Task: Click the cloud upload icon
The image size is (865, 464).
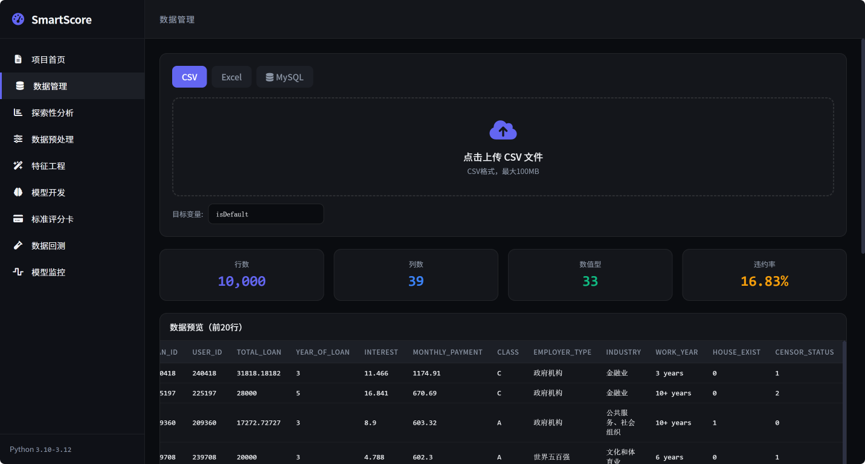Action: point(503,130)
